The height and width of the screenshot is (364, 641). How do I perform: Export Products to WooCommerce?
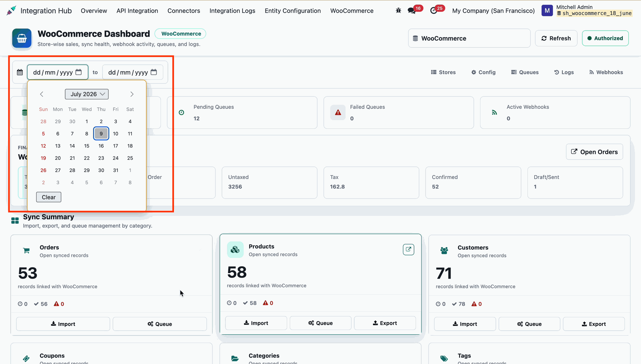[385, 323]
